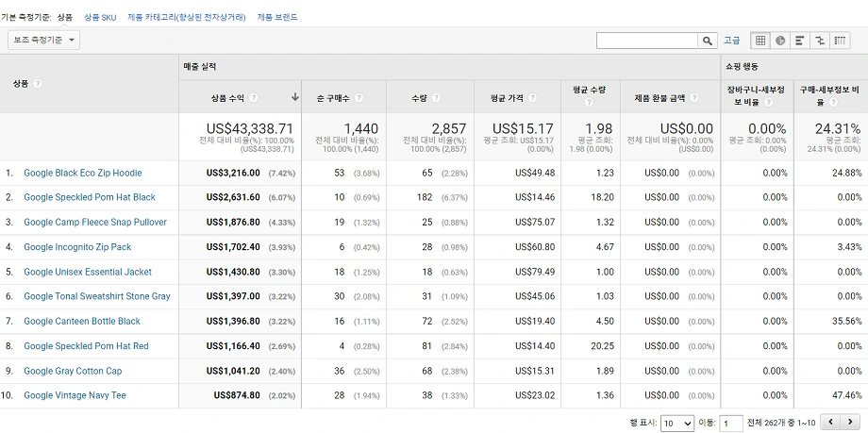Image resolution: width=868 pixels, height=433 pixels.
Task: Open Google Speckled Pom Hat Red
Action: pos(87,346)
